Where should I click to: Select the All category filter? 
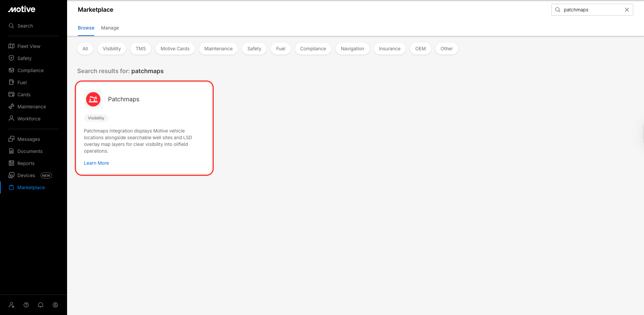point(85,49)
